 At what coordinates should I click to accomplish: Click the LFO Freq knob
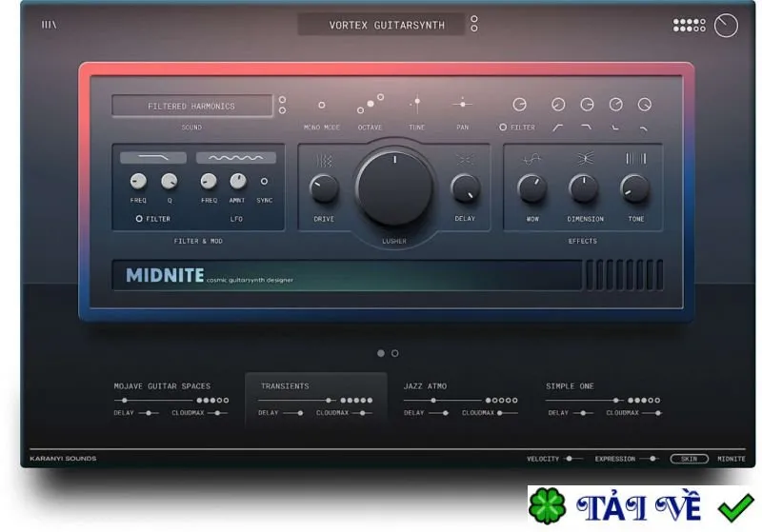pos(209,181)
